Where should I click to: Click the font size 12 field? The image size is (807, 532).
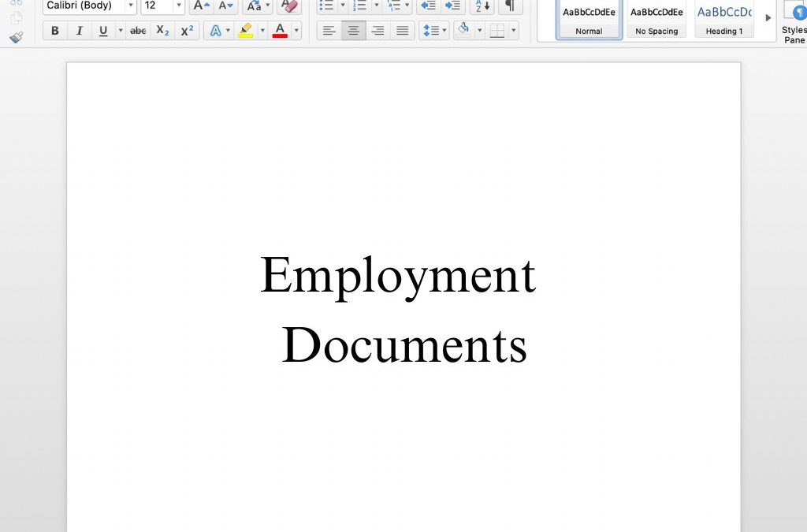157,6
